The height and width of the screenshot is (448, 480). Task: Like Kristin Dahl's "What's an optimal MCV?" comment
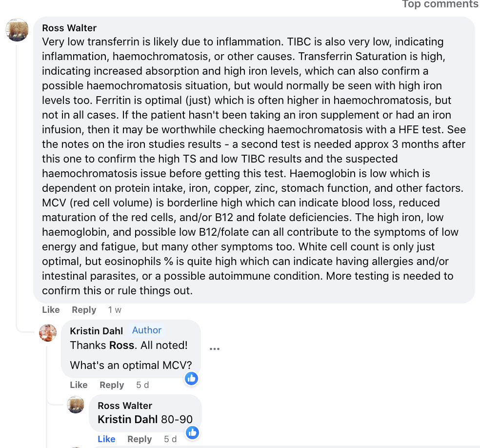click(x=79, y=385)
